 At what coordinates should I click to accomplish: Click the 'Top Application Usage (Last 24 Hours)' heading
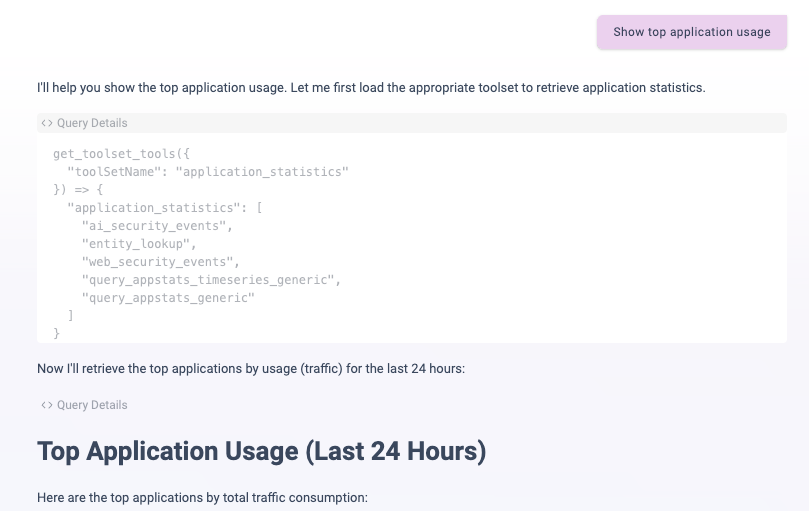(x=262, y=451)
